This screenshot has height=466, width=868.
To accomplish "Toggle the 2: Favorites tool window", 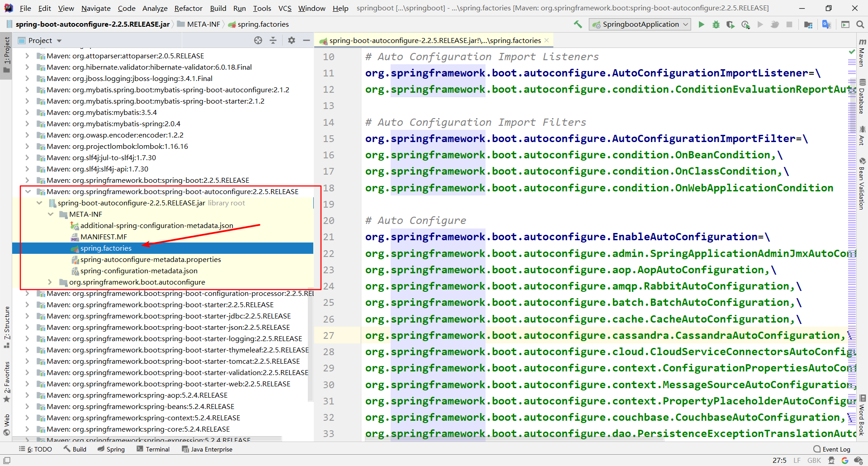I will pos(6,382).
